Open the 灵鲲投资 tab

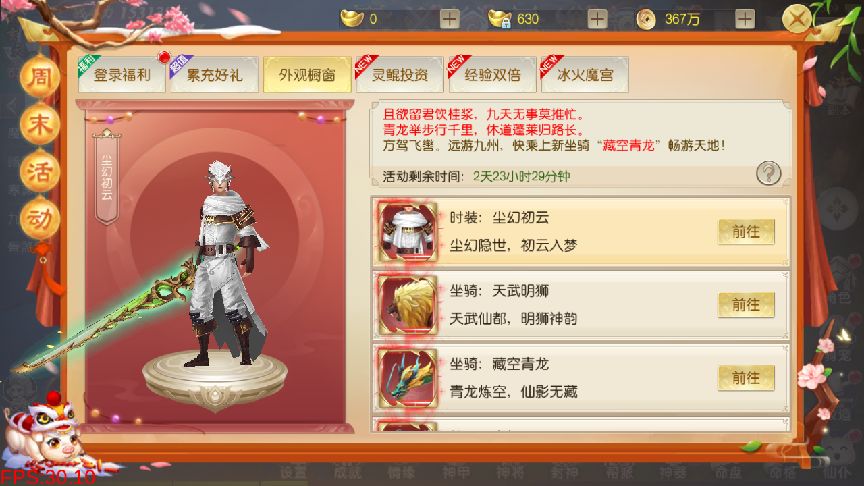pos(399,74)
